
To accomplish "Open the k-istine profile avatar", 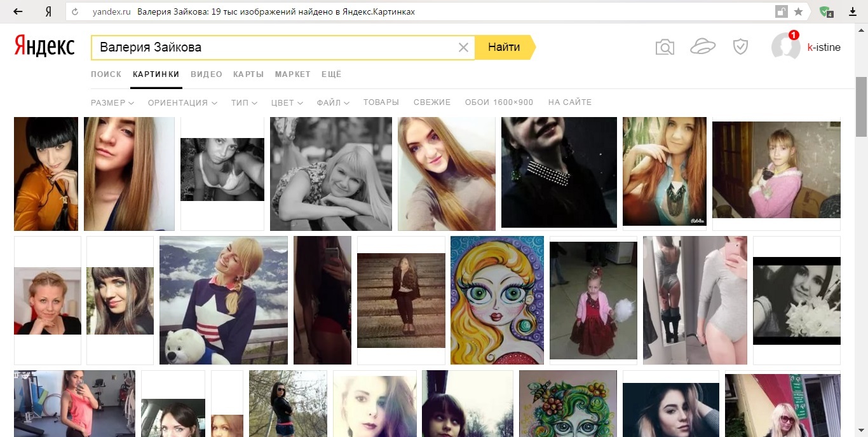I will [x=785, y=46].
